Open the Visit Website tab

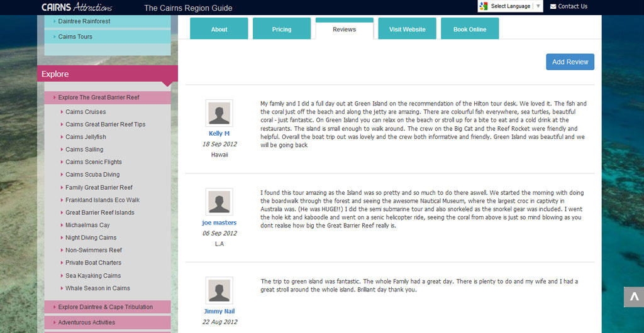407,30
